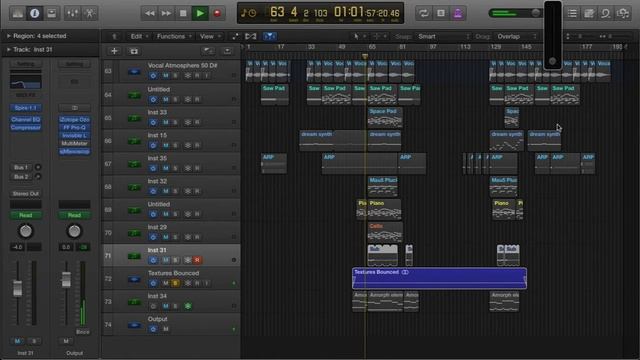640x360 pixels.
Task: Stop playback with the Stop button
Action: 183,13
